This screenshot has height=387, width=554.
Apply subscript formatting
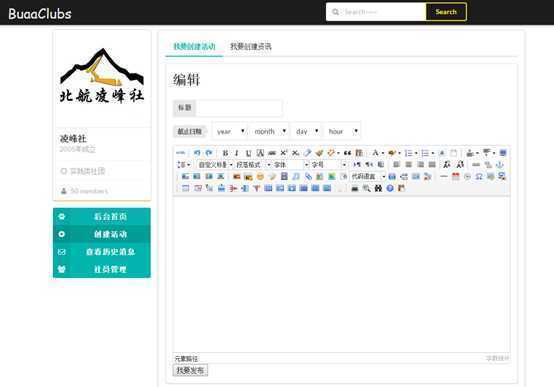point(295,153)
